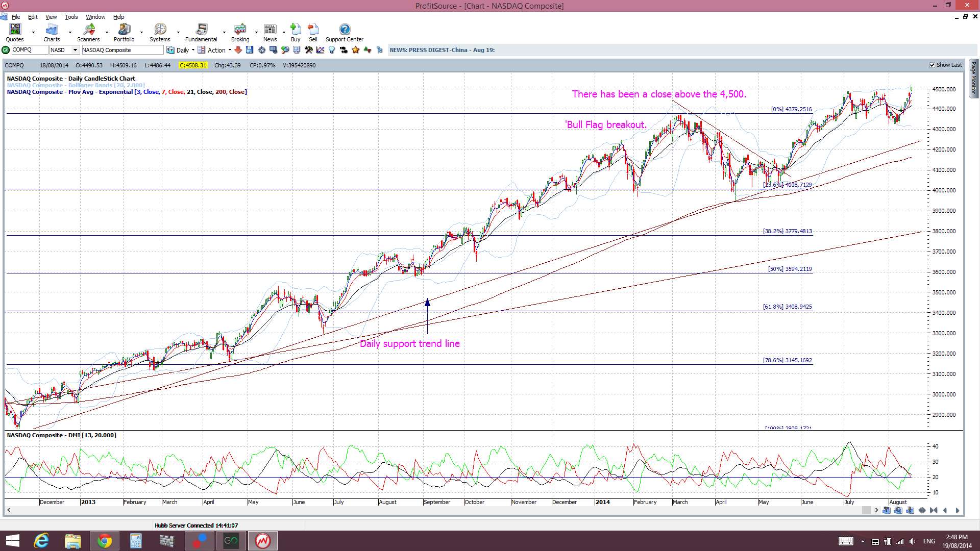The height and width of the screenshot is (551, 980).
Task: Open the Fundamental tool
Action: (x=201, y=33)
